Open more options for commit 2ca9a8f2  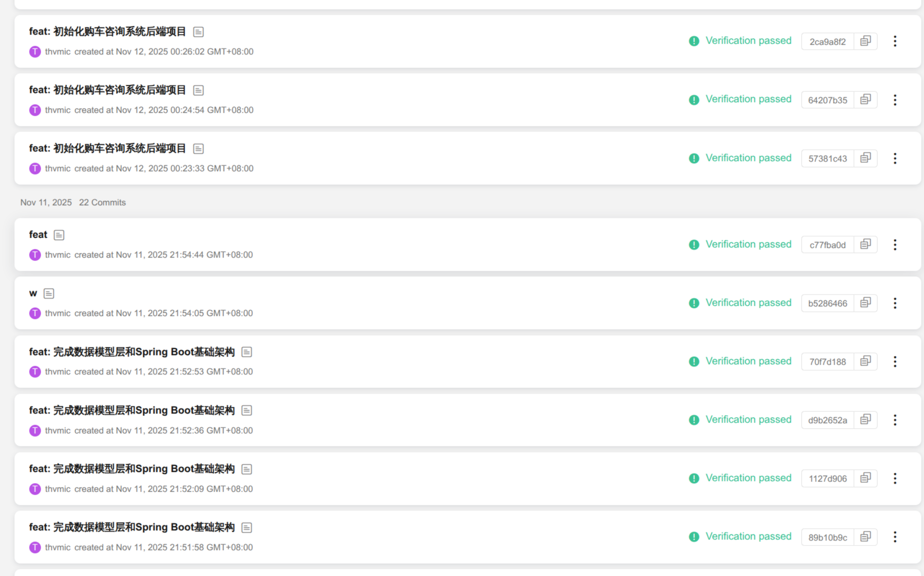click(895, 41)
